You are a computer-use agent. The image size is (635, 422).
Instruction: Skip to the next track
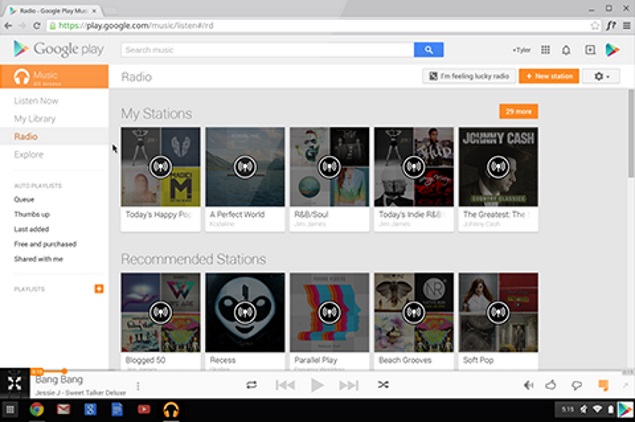point(349,385)
